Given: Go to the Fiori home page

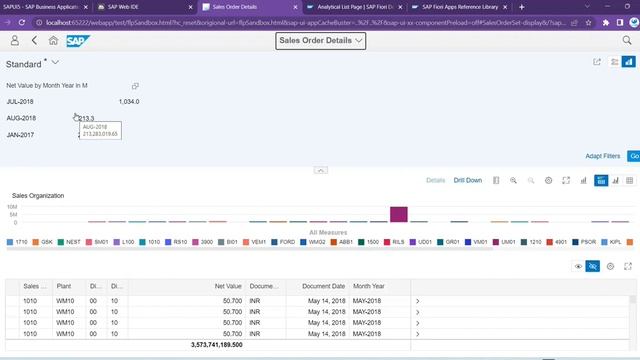Looking at the screenshot, I should (x=53, y=40).
